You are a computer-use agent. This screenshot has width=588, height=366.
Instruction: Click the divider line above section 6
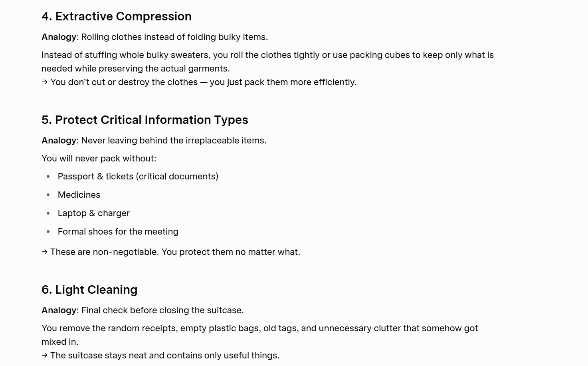click(271, 270)
